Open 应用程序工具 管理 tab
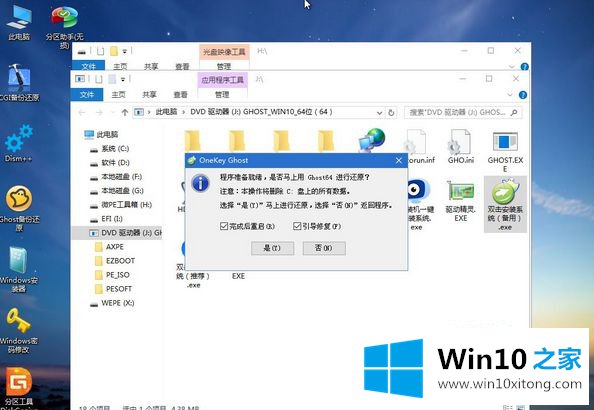The image size is (594, 410). pyautogui.click(x=222, y=94)
